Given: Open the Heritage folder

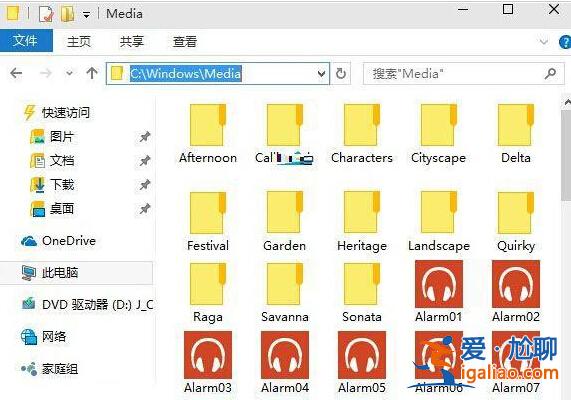Looking at the screenshot, I should pyautogui.click(x=362, y=221).
